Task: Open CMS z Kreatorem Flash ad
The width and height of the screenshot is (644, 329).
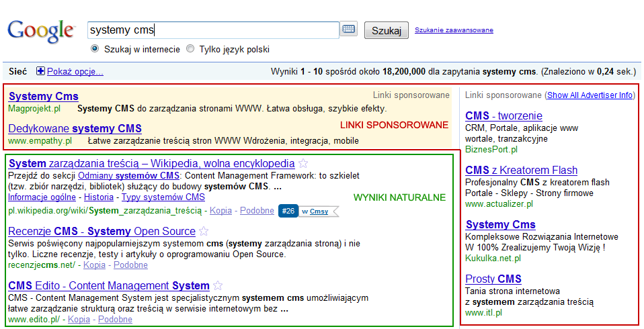Action: click(521, 171)
